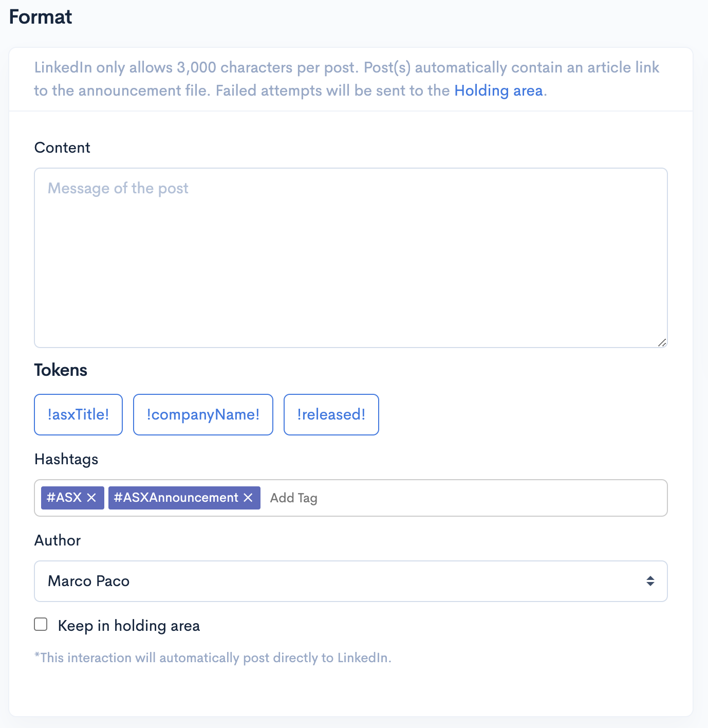Remove the #ASX hashtag
This screenshot has height=728, width=708.
pyautogui.click(x=92, y=497)
